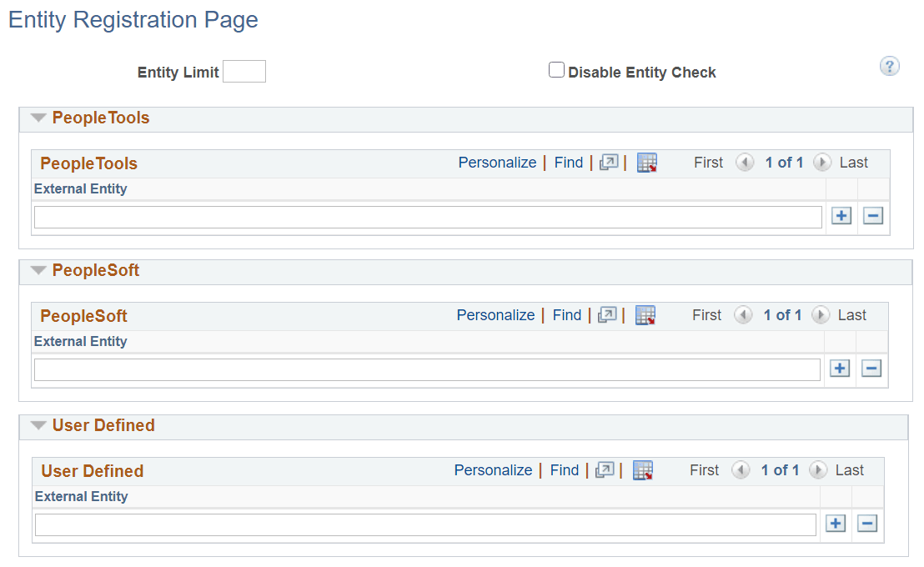Personalize the PeopleTools grid
The width and height of the screenshot is (924, 567).
click(x=497, y=163)
